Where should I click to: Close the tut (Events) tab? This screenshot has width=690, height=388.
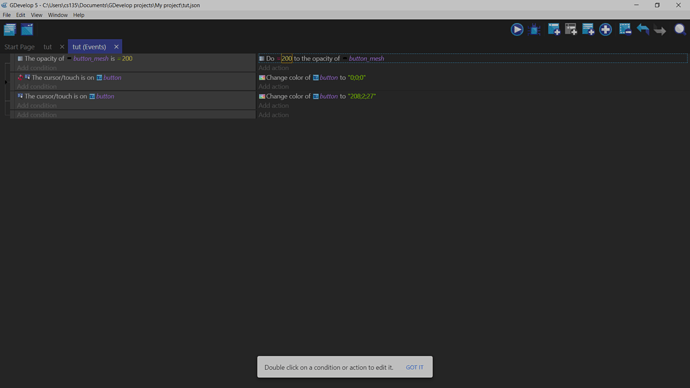(116, 47)
